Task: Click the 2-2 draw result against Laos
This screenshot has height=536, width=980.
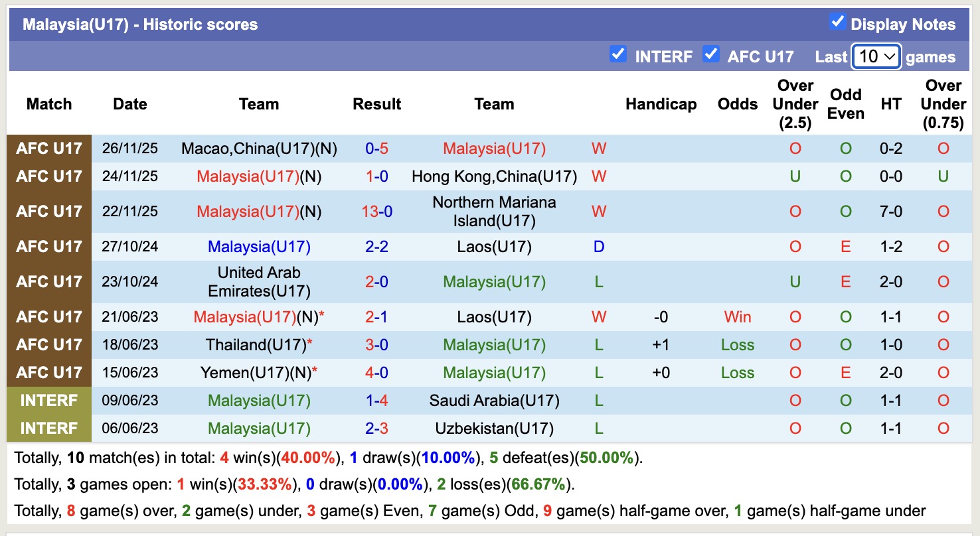Action: coord(376,247)
